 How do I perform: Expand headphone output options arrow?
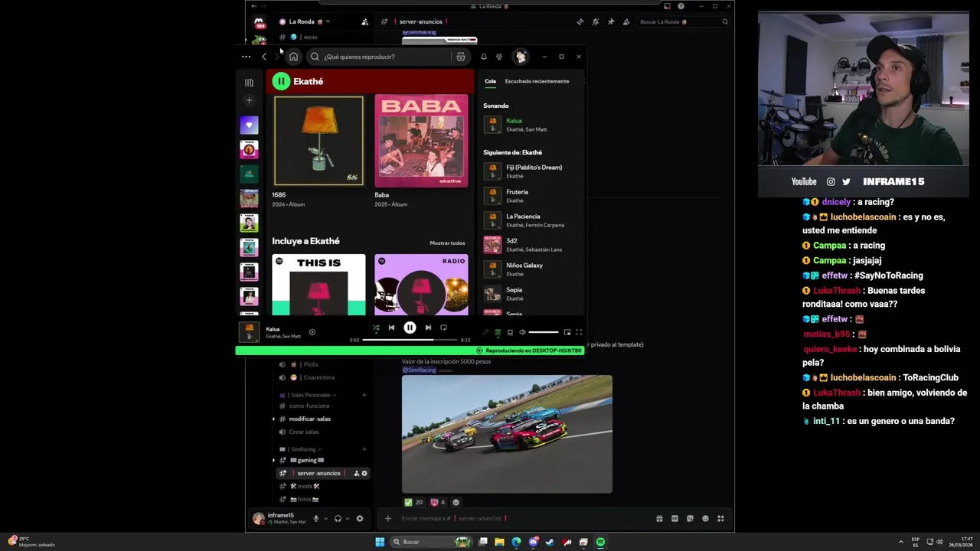348,518
